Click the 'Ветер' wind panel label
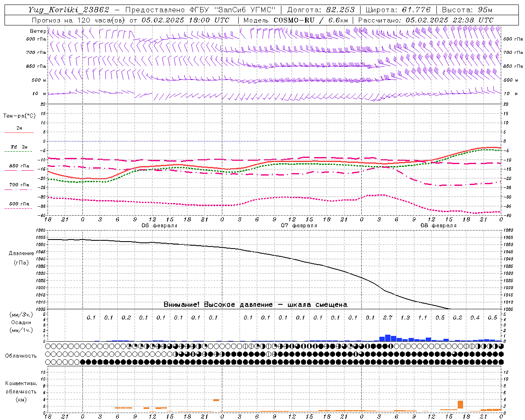The width and height of the screenshot is (525, 420). click(x=38, y=31)
